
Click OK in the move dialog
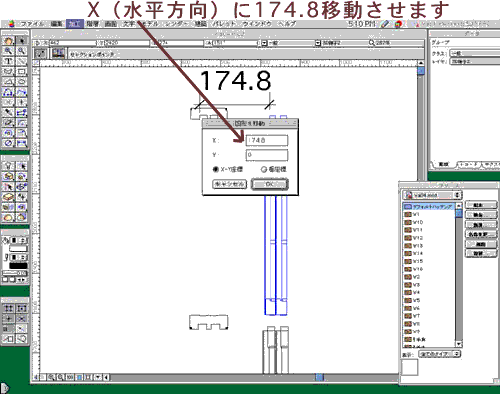[x=269, y=184]
